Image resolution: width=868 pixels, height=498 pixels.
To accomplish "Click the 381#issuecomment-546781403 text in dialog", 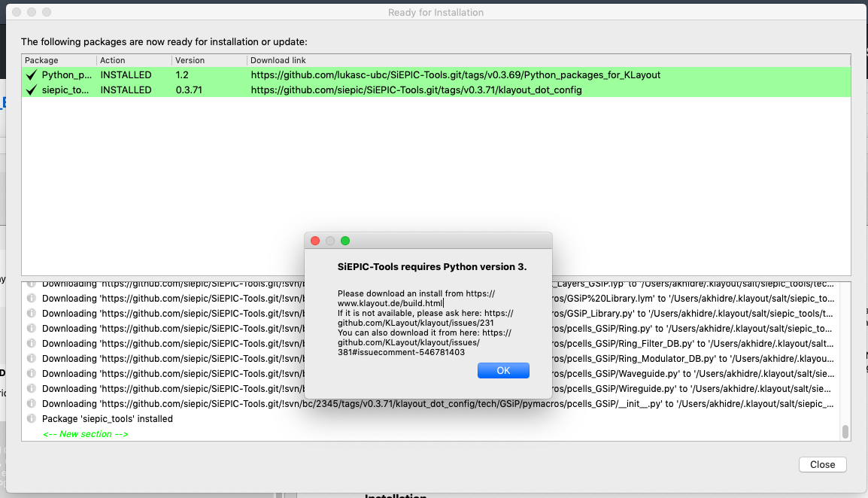I will click(402, 352).
